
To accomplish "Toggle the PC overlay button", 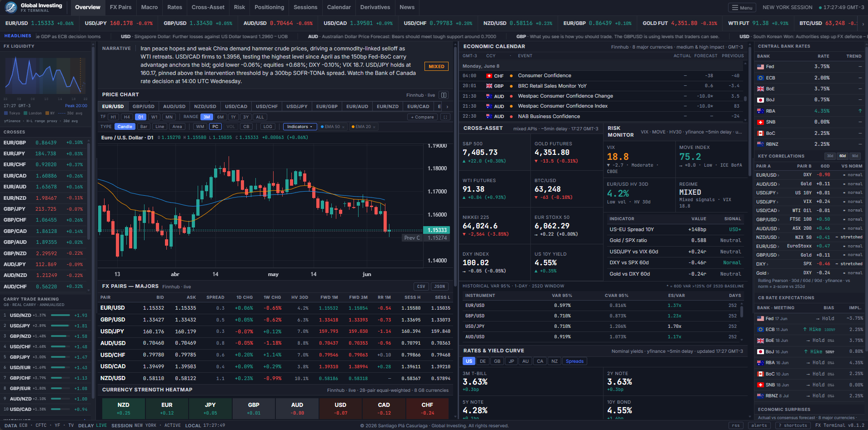I will 215,127.
